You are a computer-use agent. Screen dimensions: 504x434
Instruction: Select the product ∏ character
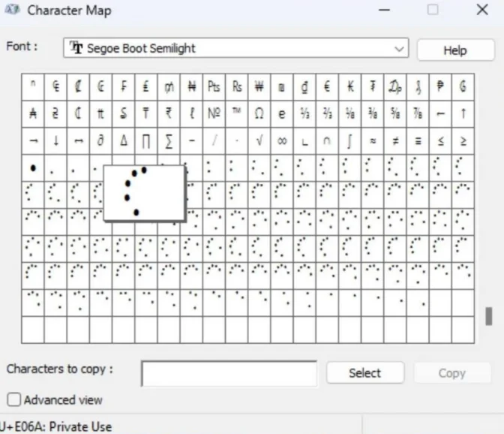coord(146,141)
